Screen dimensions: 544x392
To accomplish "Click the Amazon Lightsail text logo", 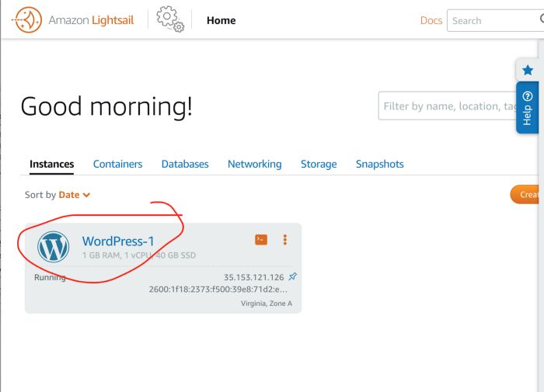I will 91,20.
